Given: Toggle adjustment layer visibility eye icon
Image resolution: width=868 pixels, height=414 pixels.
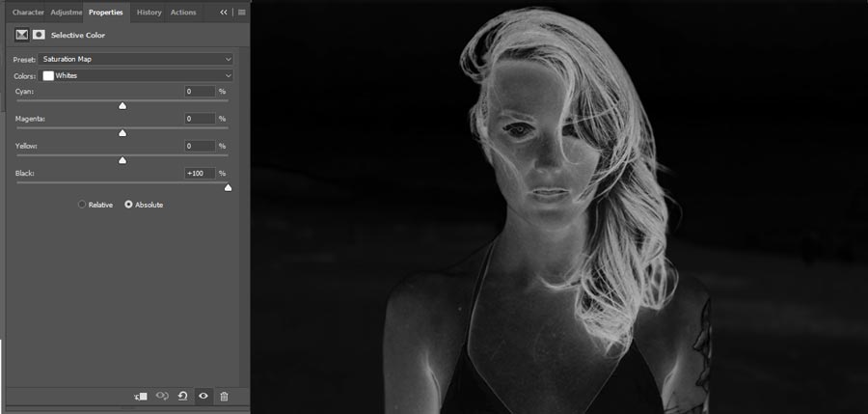Looking at the screenshot, I should click(x=203, y=396).
